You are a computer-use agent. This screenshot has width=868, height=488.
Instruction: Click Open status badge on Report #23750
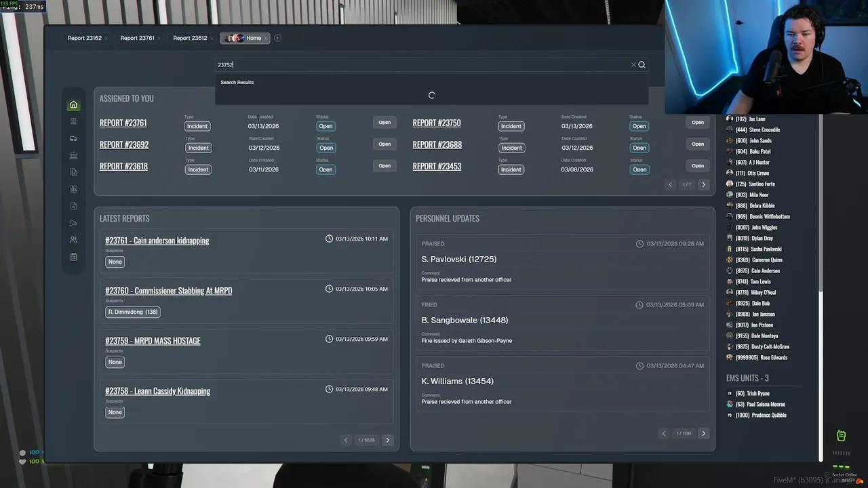[x=639, y=126]
